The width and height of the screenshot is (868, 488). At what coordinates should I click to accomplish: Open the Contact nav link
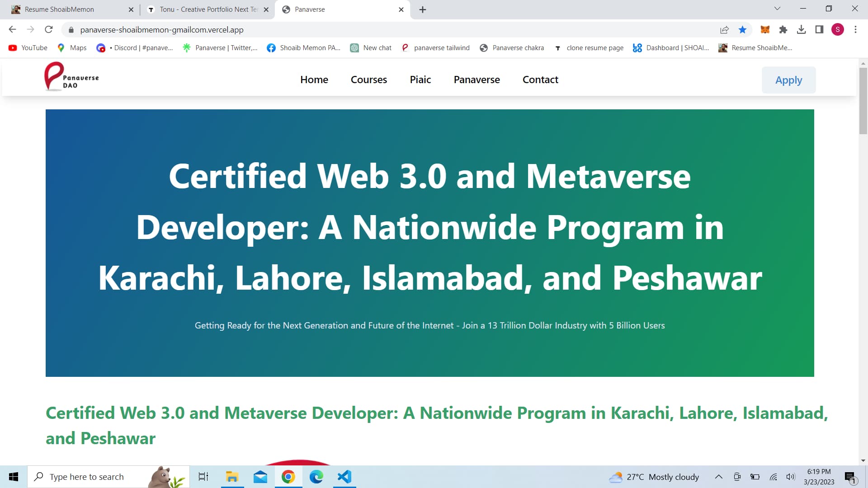[540, 80]
